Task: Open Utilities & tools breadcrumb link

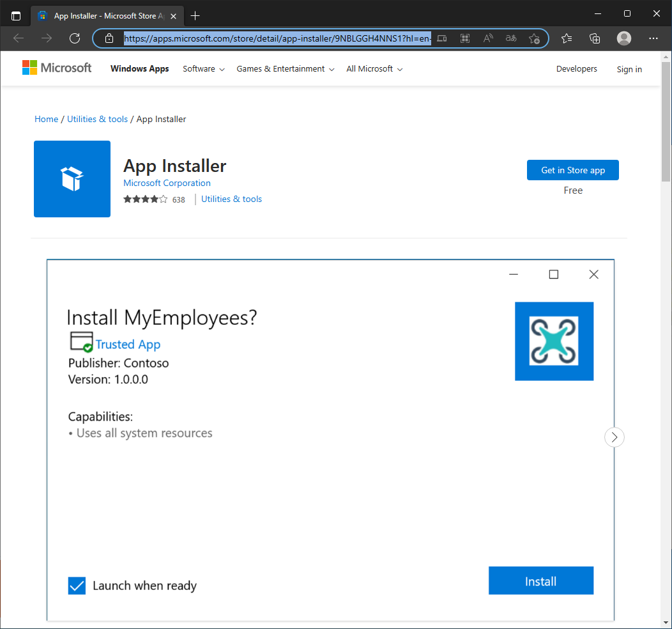Action: pos(97,119)
